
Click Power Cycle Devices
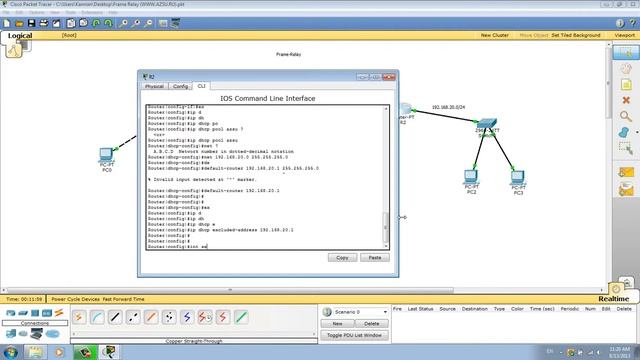[x=76, y=299]
